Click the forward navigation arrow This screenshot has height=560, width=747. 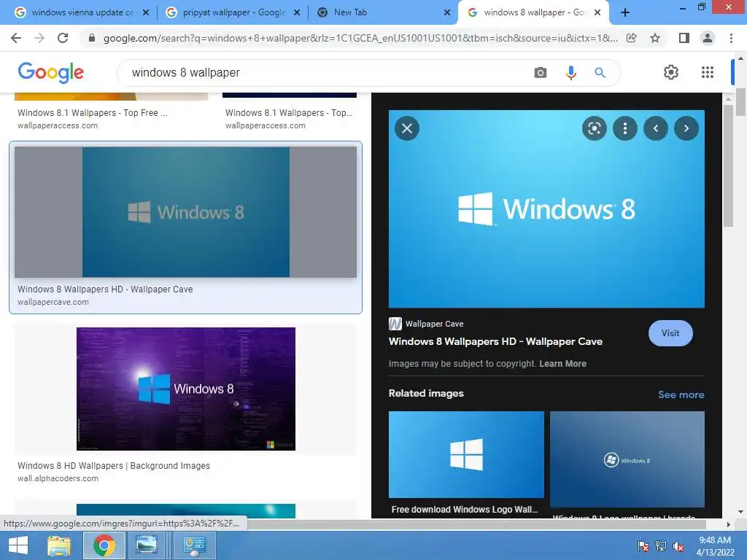pos(39,38)
